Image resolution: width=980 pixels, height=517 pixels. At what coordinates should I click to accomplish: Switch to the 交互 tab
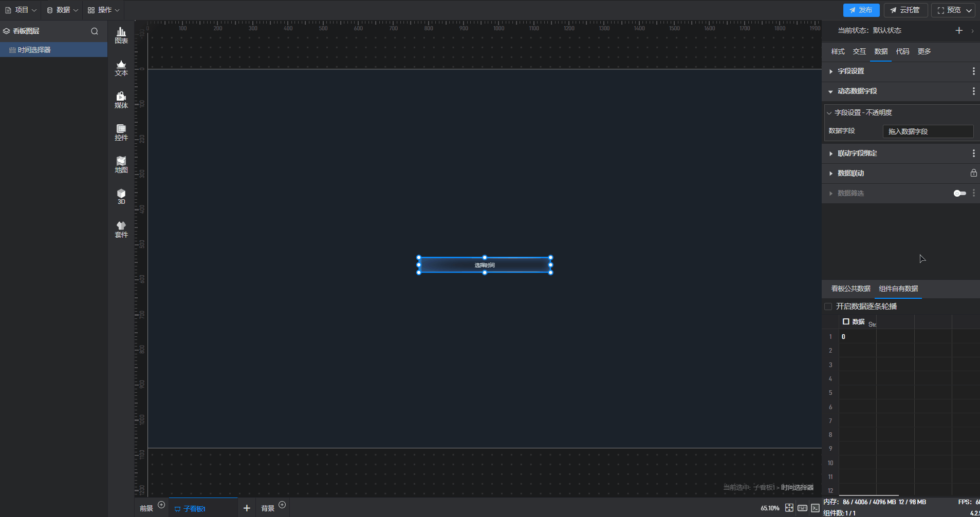859,51
